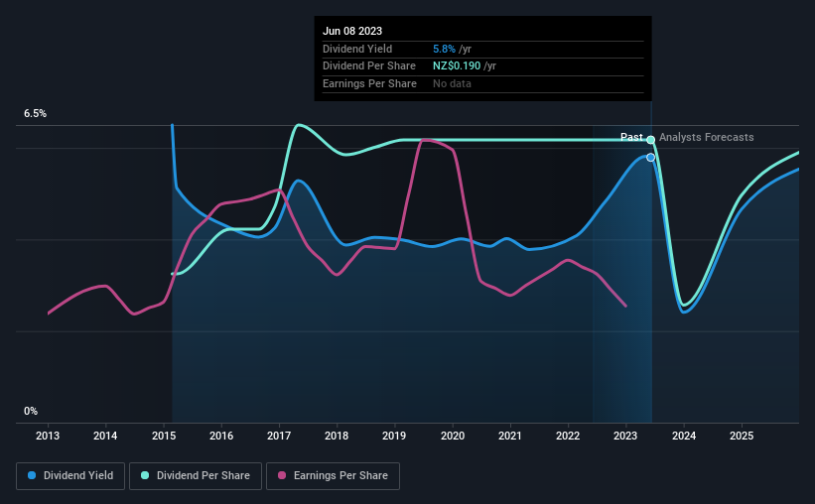
Task: Click the 6.5% y-axis label
Action: 36,114
